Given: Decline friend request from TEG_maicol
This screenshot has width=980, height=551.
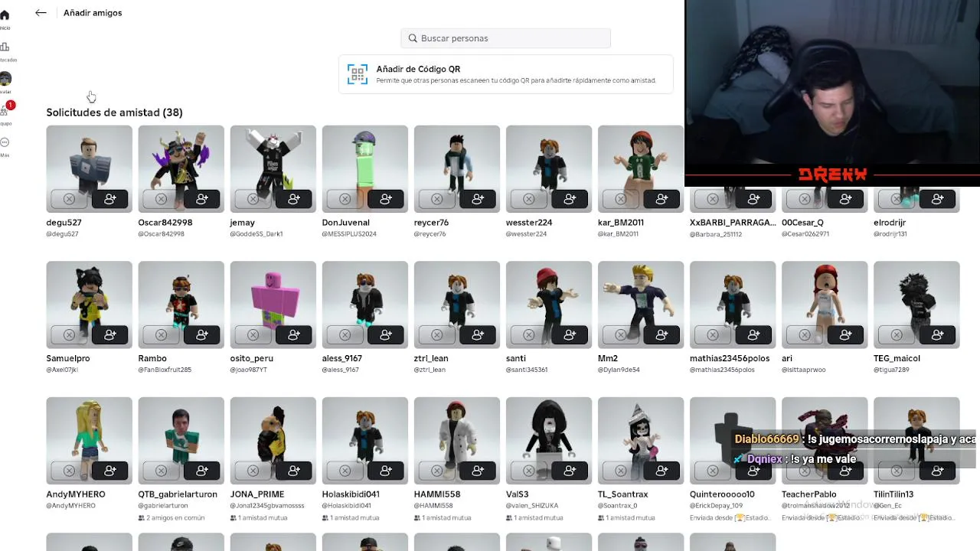Looking at the screenshot, I should click(x=896, y=334).
